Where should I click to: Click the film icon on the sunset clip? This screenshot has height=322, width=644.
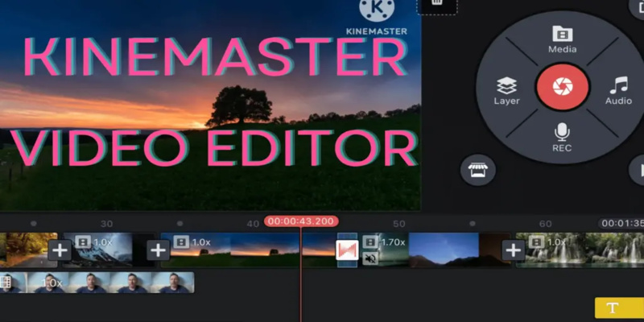point(181,242)
